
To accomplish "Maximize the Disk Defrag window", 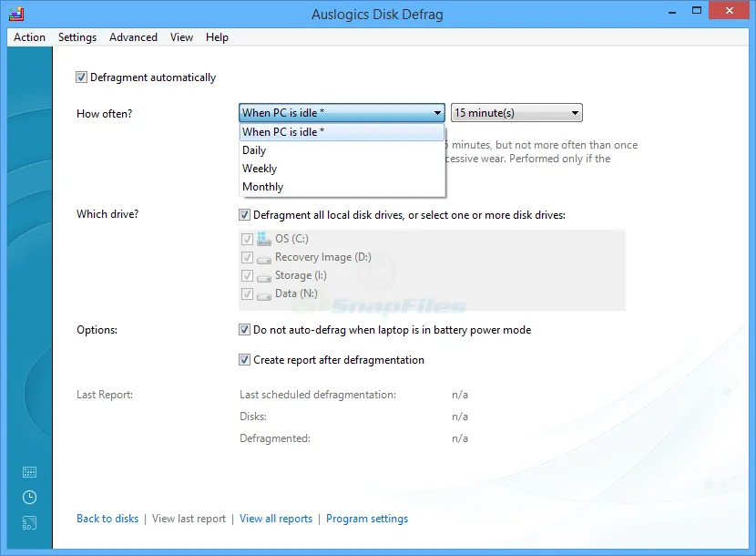I will pyautogui.click(x=697, y=11).
